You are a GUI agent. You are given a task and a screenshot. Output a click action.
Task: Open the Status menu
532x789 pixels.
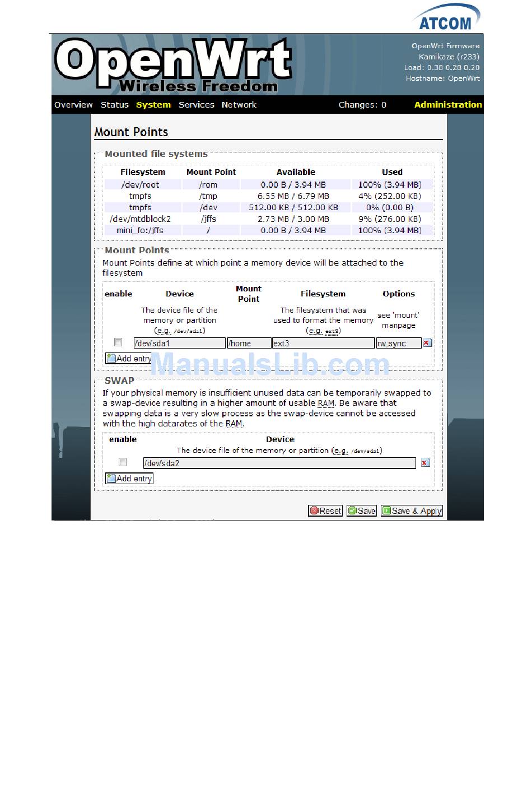pyautogui.click(x=114, y=105)
